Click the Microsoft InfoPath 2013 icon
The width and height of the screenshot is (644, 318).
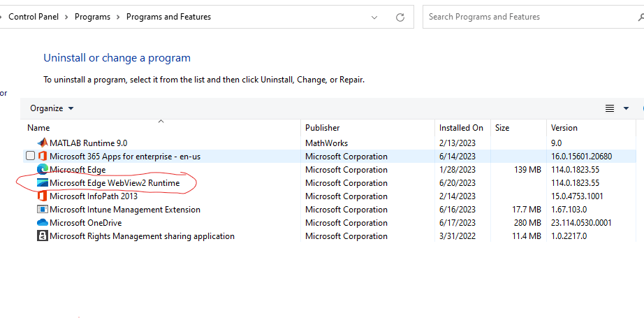[x=43, y=196]
